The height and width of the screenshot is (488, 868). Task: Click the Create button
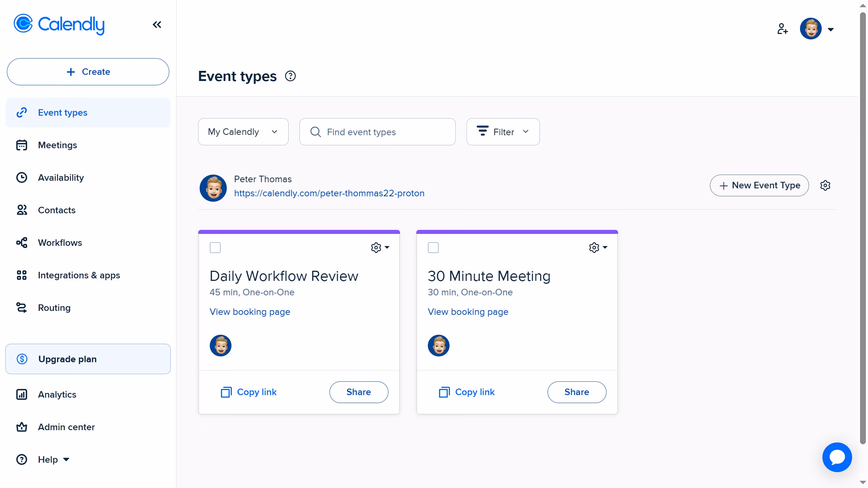click(88, 72)
